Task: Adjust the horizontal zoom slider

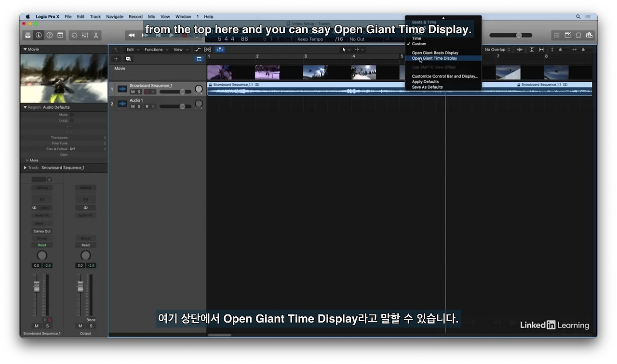Action: pos(583,50)
